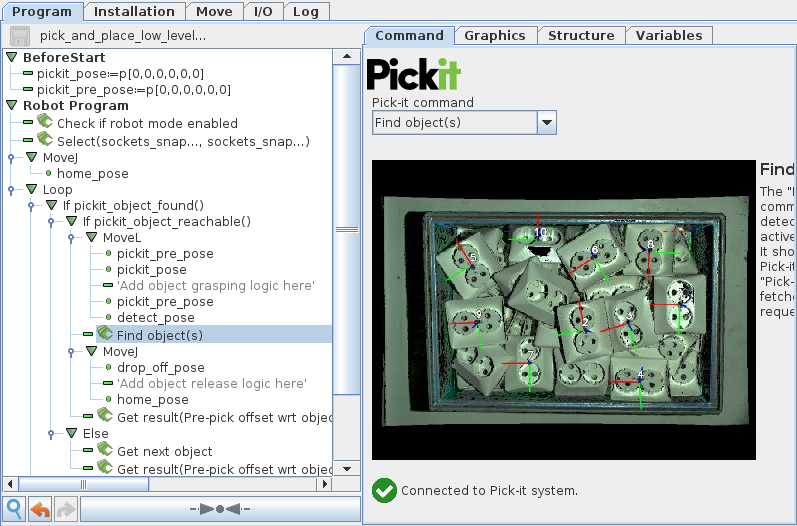Click 'Connected to Pick-it system.' status text
Screen dimensions: 797x526
(x=489, y=490)
